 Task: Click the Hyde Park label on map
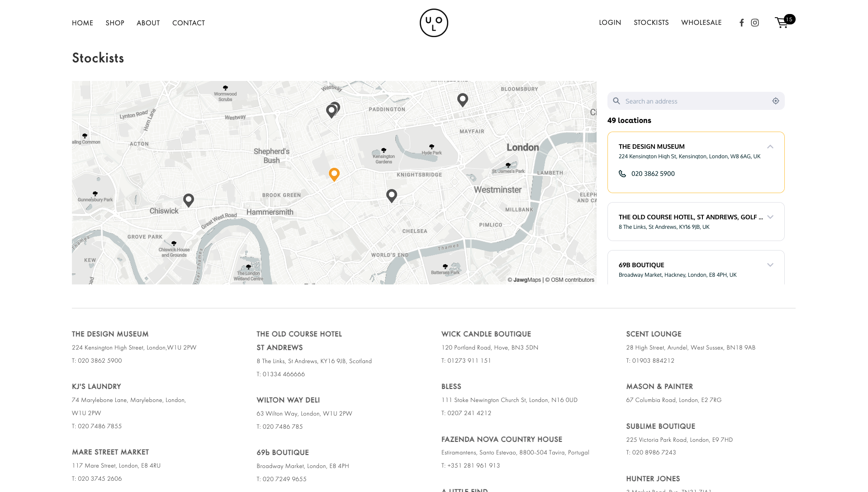tap(432, 153)
